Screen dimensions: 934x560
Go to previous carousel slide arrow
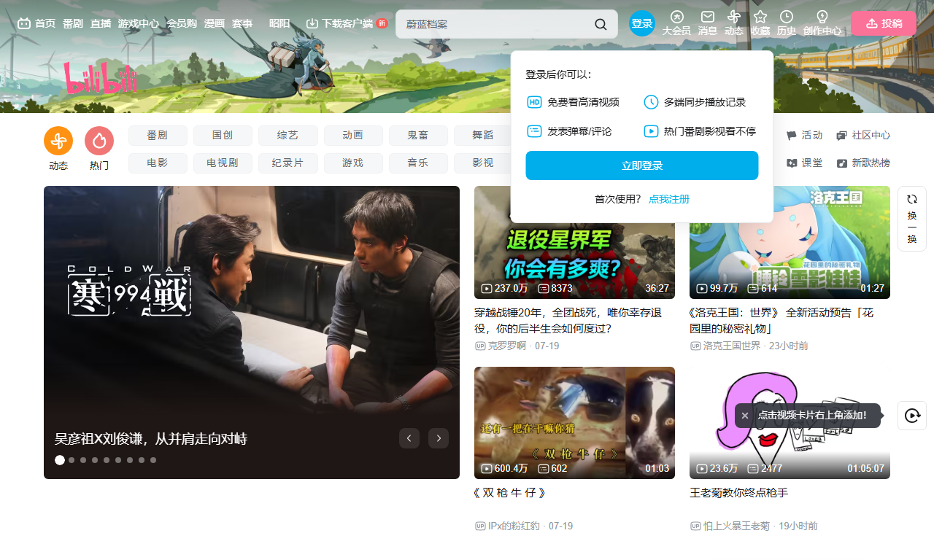pos(409,438)
